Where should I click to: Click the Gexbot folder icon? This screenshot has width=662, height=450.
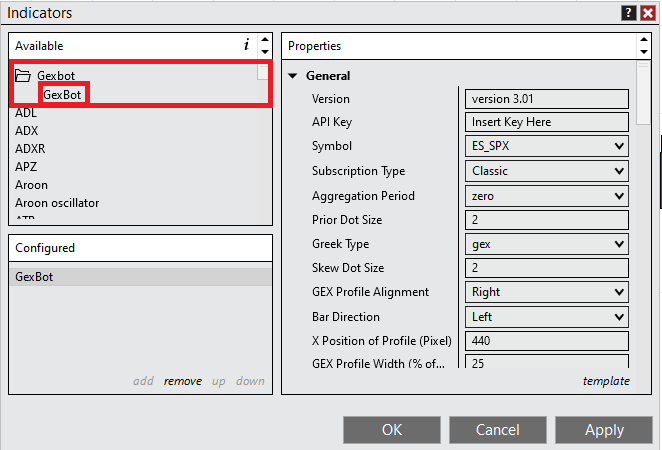click(23, 75)
